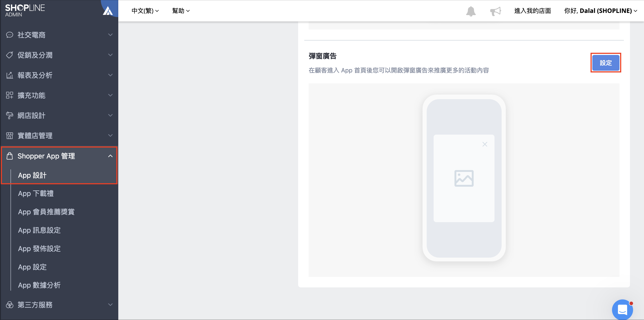Click the 實體店管理 menu label
The image size is (644, 320).
coord(35,135)
